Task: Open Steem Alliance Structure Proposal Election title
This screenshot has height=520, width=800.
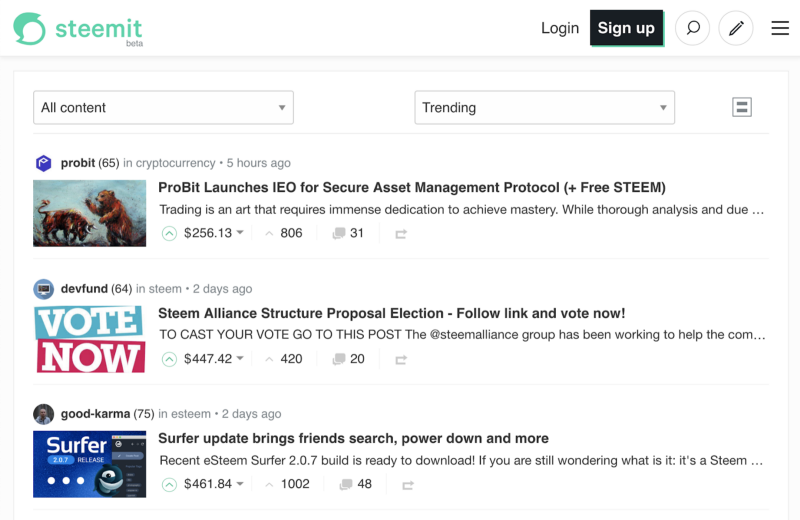Action: [391, 313]
